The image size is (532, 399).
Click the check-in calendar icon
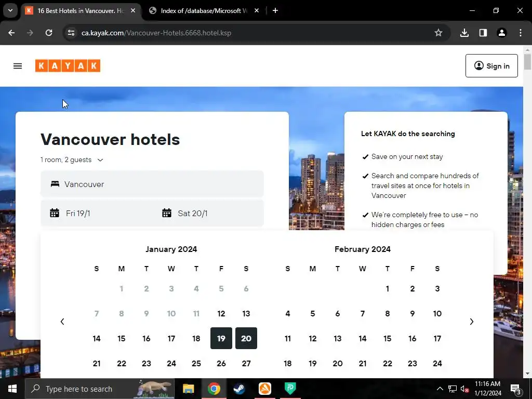pyautogui.click(x=55, y=213)
